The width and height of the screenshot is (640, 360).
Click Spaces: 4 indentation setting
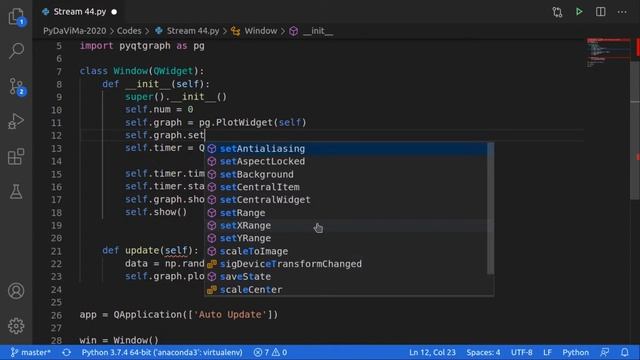(x=483, y=353)
